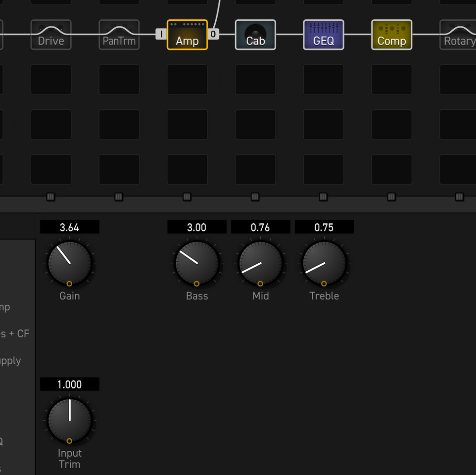Click the "Bass" label text
Image resolution: width=476 pixels, height=475 pixels.
[x=197, y=296]
